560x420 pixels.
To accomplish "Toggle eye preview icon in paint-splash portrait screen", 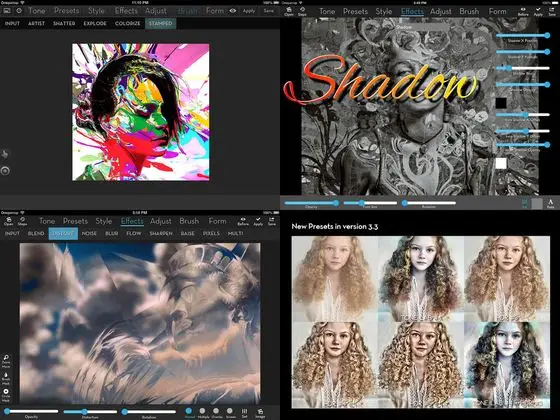I will point(233,11).
